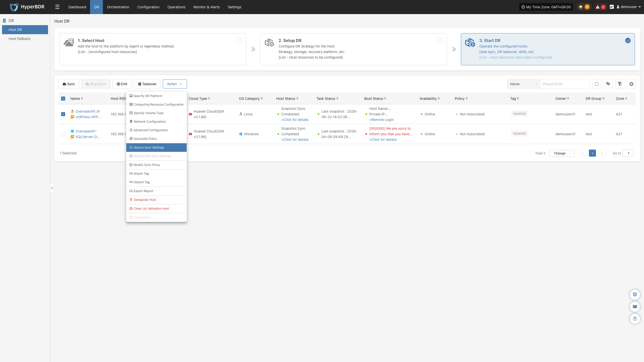Click the Takeover button
This screenshot has width=644, height=362.
(x=147, y=84)
